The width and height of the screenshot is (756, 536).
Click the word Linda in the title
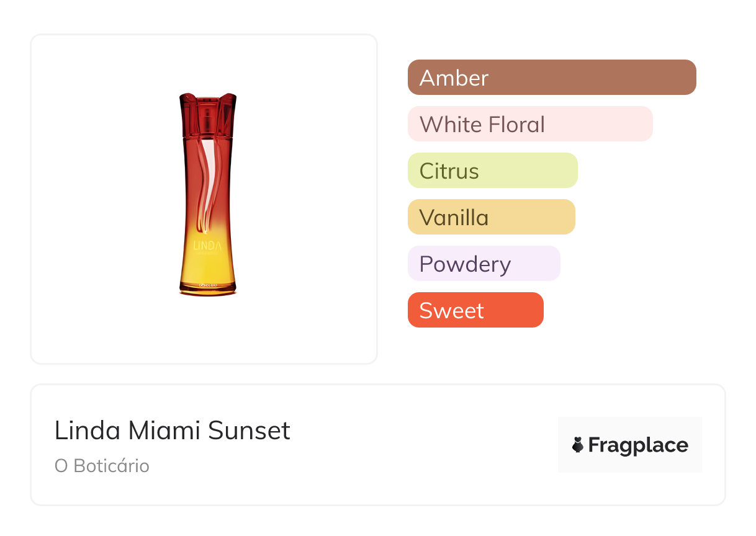click(76, 431)
